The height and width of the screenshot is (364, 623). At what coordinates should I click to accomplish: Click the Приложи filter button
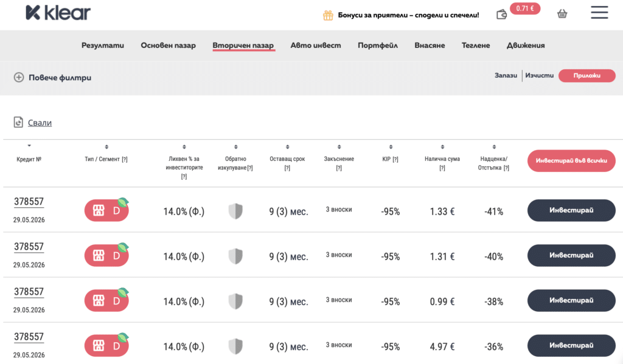587,75
